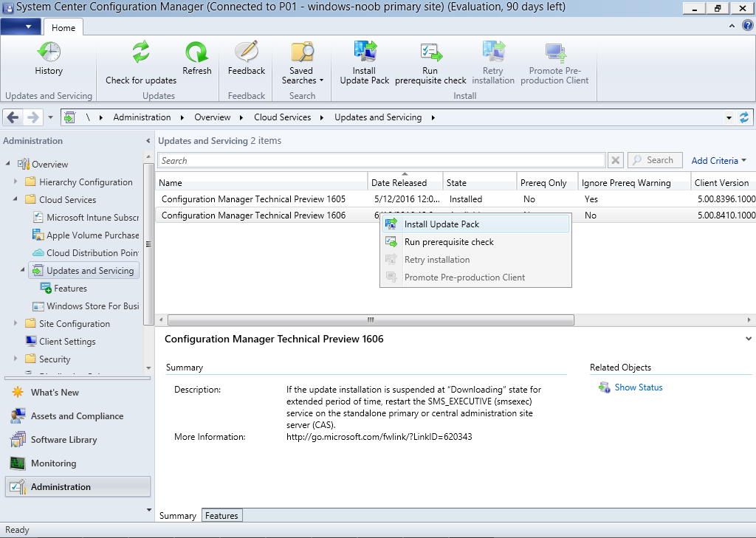The height and width of the screenshot is (538, 756).
Task: Clear the search with the X button
Action: tap(616, 160)
